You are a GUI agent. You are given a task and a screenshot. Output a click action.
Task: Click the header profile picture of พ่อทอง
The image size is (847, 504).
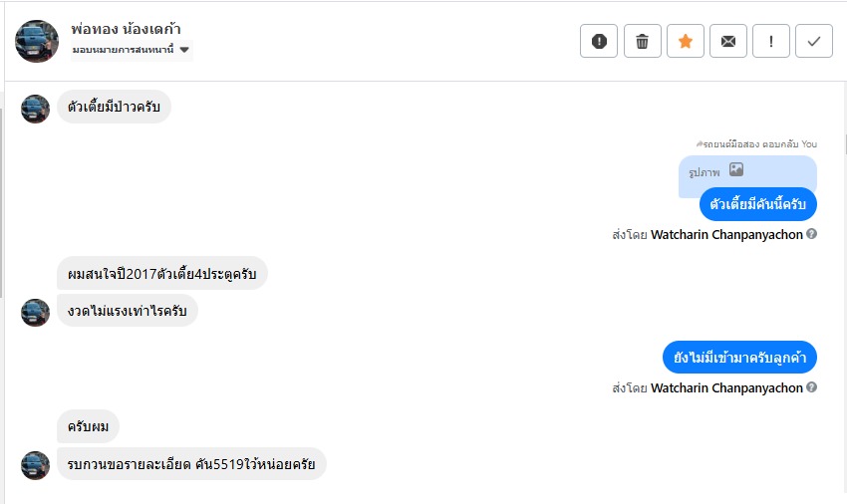[37, 41]
